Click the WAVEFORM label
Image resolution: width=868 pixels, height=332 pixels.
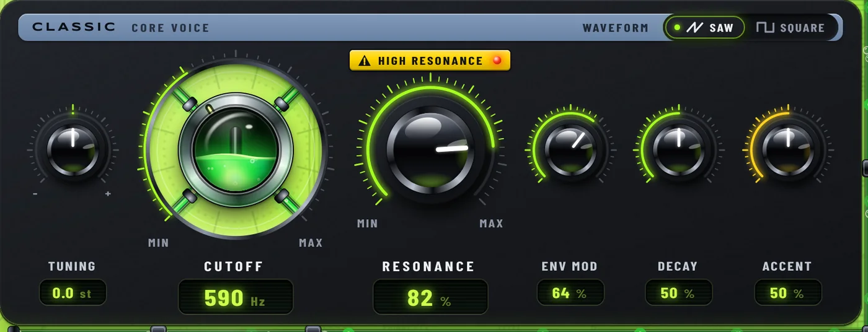coord(616,28)
